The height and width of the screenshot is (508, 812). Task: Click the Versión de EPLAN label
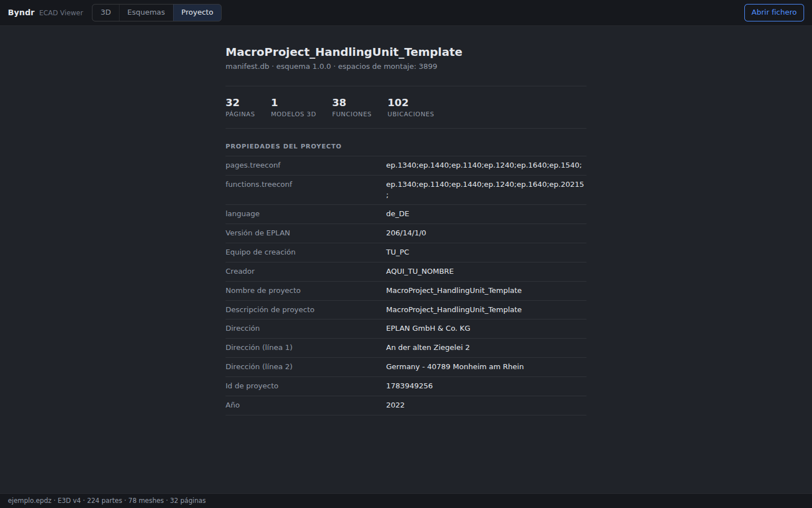click(258, 233)
